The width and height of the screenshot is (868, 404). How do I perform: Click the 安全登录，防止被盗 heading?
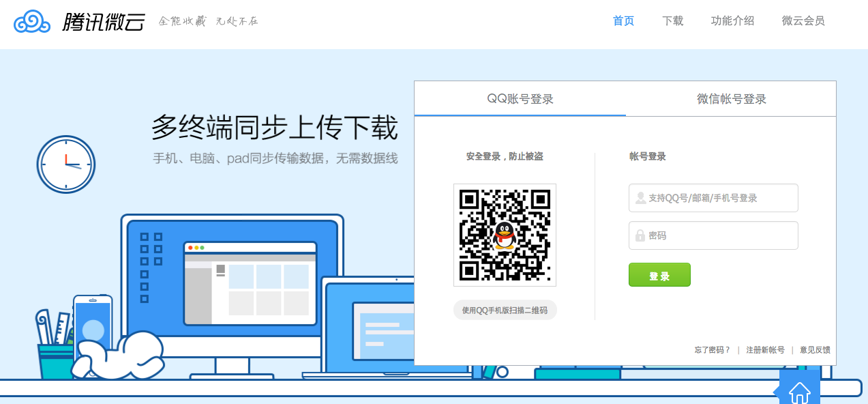tap(505, 156)
